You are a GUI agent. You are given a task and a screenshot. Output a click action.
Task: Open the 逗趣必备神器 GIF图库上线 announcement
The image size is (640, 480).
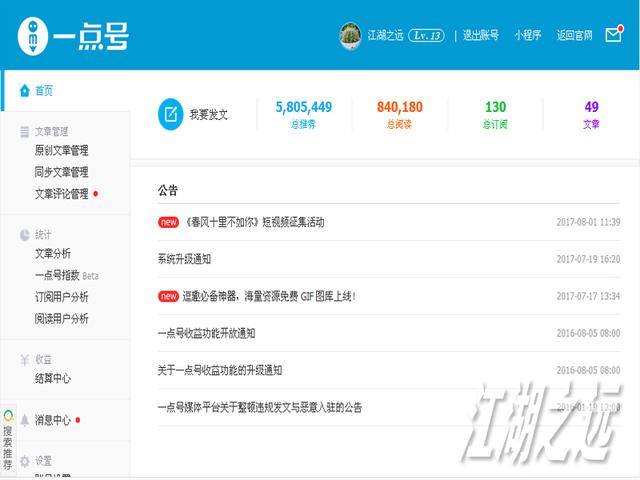point(269,296)
